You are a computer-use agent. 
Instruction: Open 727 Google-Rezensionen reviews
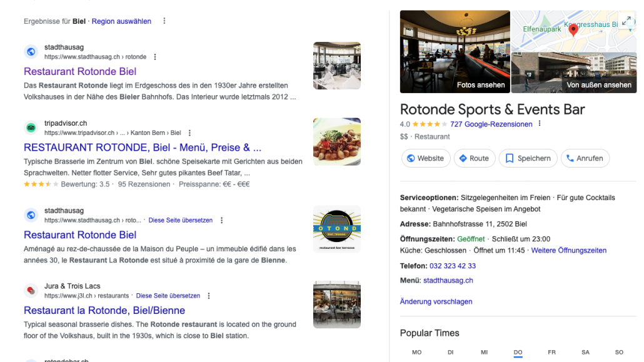pyautogui.click(x=491, y=124)
